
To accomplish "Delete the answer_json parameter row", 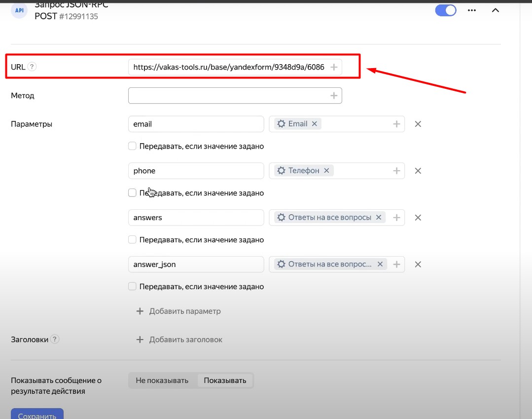I will pyautogui.click(x=418, y=265).
